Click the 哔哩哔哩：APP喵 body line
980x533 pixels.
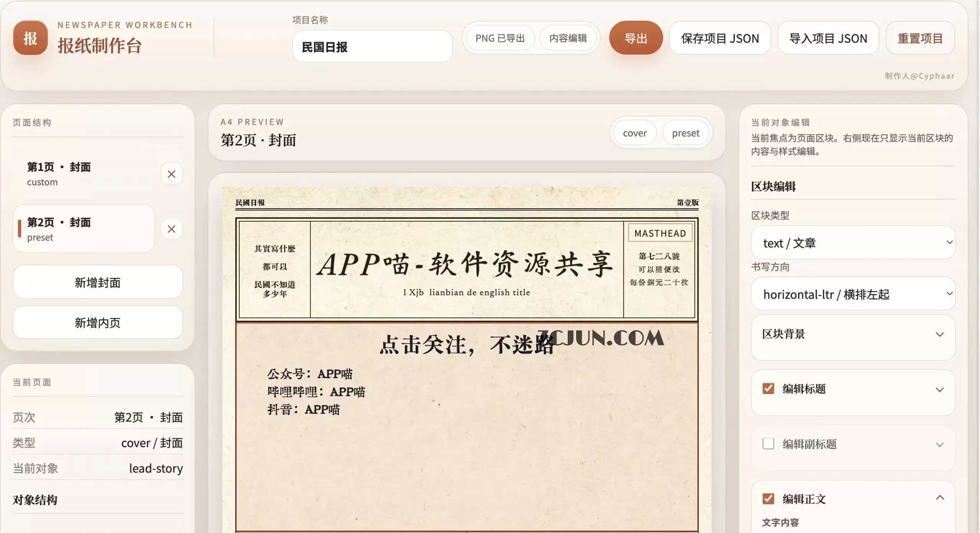point(316,391)
